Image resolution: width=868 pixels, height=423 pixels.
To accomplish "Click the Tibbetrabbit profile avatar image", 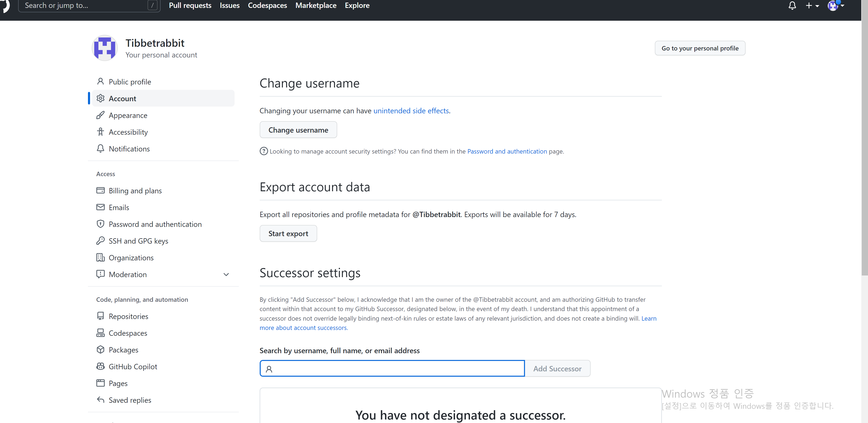I will tap(105, 48).
